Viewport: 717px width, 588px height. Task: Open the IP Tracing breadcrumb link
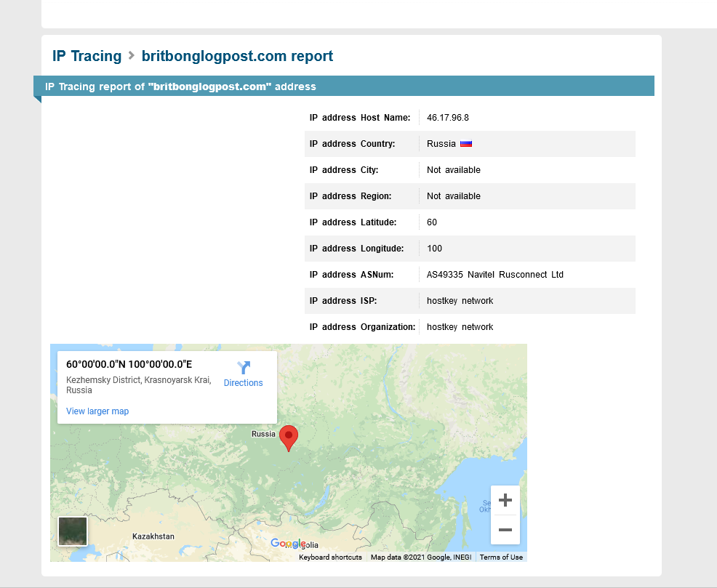87,56
